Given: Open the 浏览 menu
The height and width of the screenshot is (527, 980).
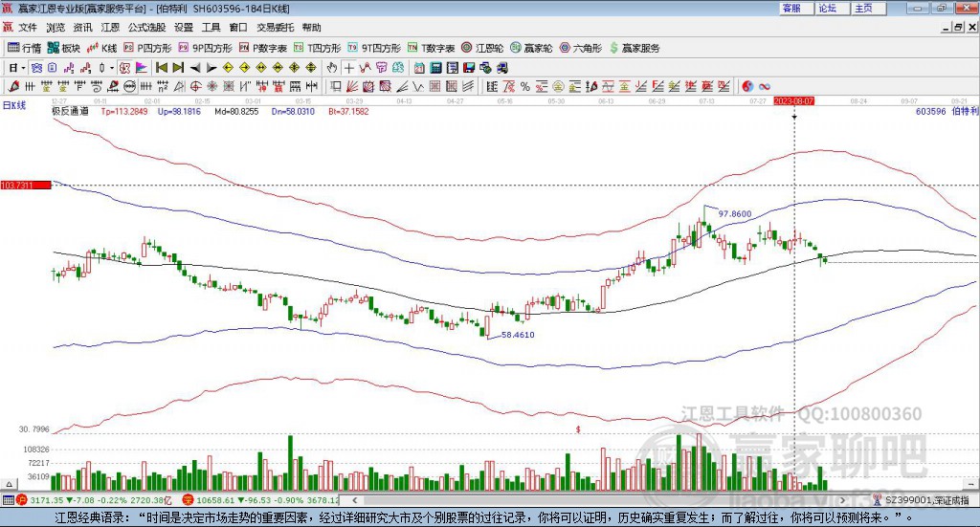Looking at the screenshot, I should [x=55, y=28].
